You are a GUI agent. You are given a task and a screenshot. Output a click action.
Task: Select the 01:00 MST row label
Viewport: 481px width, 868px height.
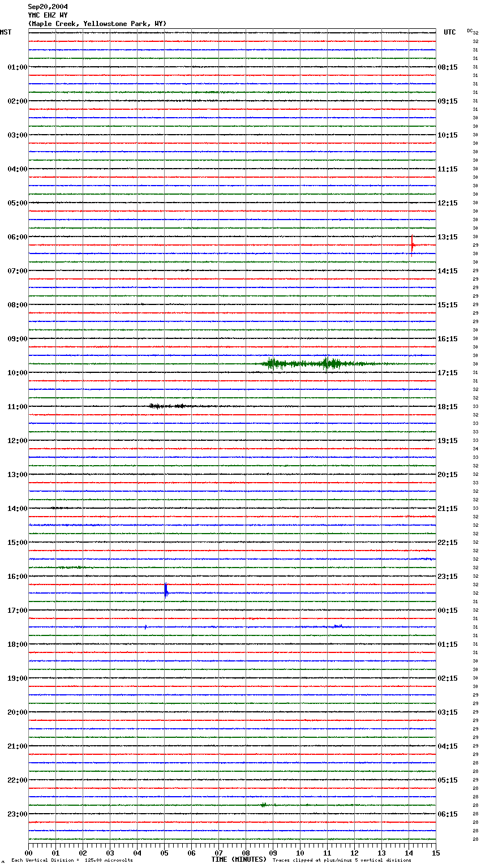click(17, 67)
